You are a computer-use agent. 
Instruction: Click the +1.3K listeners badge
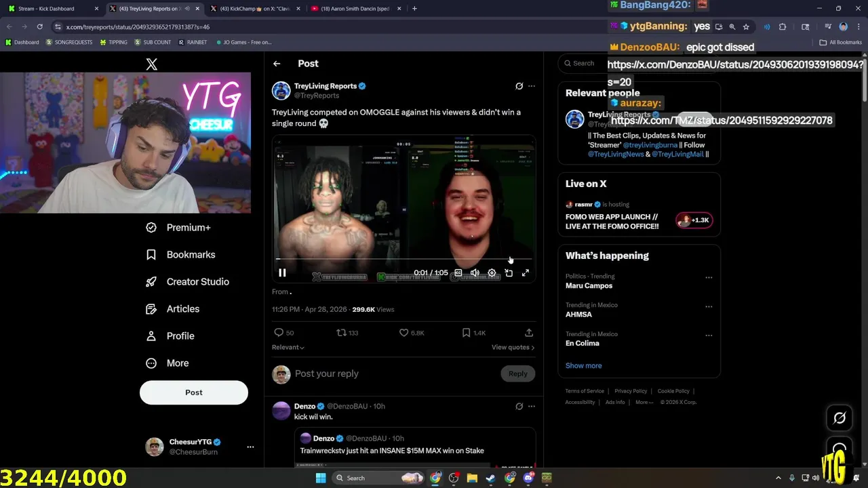694,220
